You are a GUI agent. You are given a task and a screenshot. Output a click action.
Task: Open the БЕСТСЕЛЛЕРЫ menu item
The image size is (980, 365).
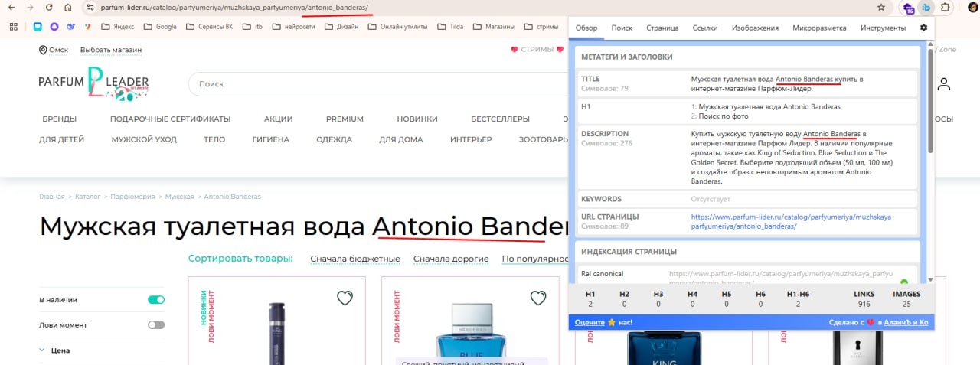(x=500, y=119)
